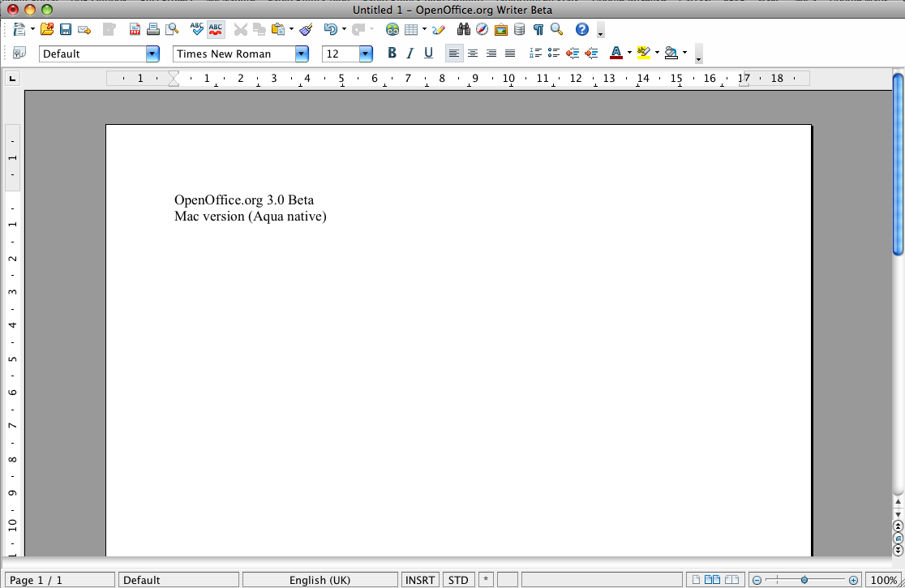
Task: Select two-page side-by-side view layout icon
Action: (712, 580)
